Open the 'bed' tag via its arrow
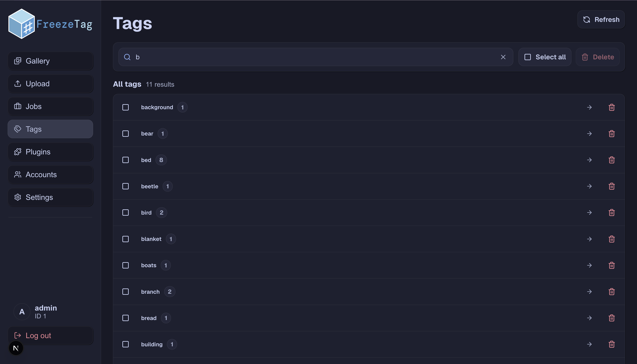The image size is (637, 364). tap(589, 160)
